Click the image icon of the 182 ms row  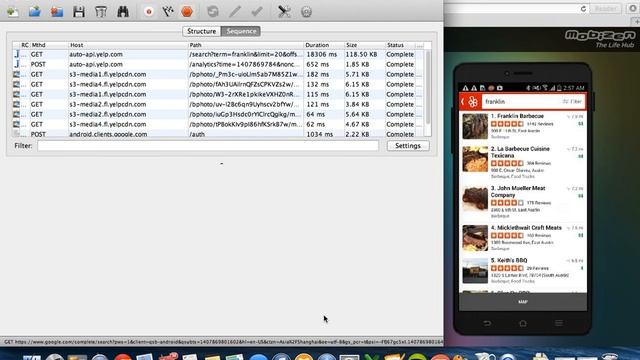[16, 74]
